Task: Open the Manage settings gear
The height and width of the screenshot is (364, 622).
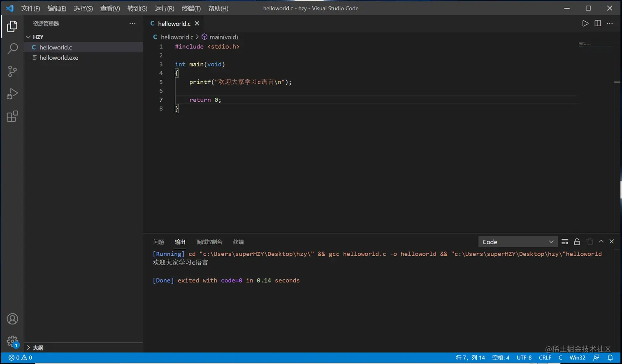Action: 12,341
